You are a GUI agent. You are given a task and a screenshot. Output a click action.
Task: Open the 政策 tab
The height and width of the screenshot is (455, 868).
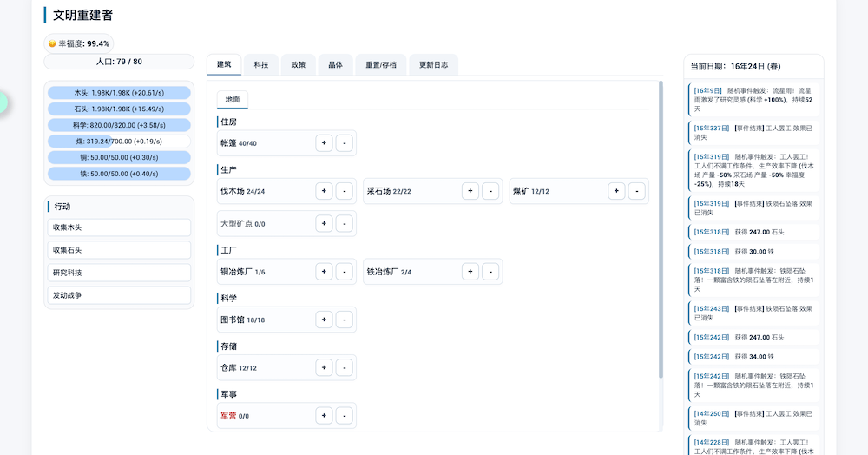coord(298,64)
